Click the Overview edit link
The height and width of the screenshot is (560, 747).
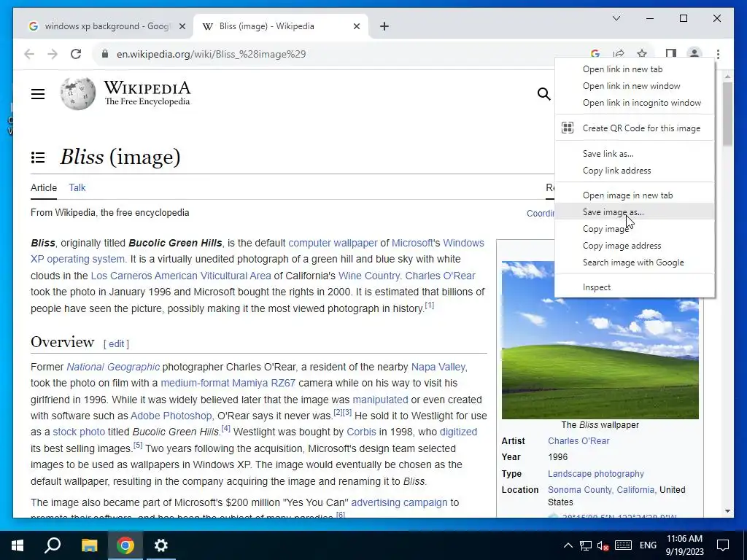click(x=116, y=344)
